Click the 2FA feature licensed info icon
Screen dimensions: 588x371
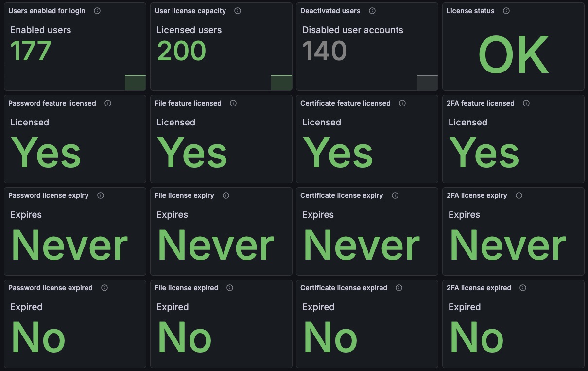pos(526,103)
